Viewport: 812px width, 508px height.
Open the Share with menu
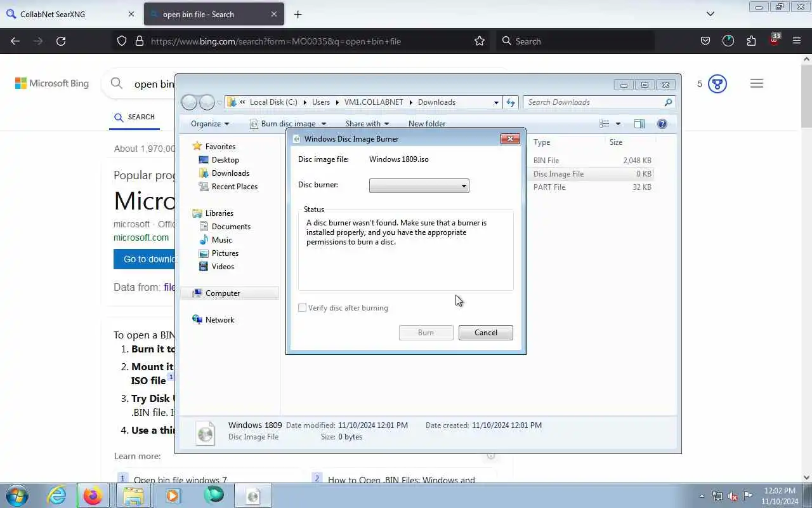tap(367, 124)
